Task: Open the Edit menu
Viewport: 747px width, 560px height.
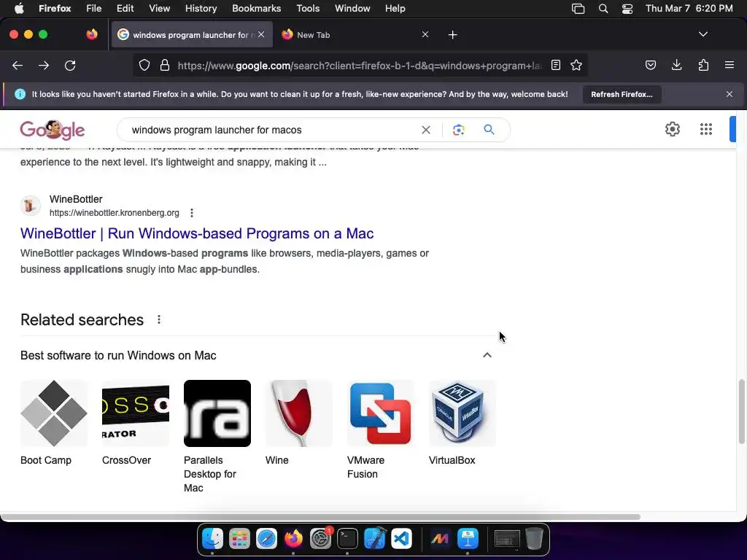Action: [125, 8]
